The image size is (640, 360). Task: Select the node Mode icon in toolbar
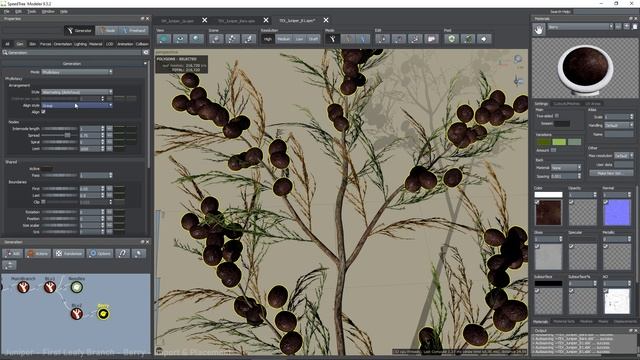click(348, 39)
